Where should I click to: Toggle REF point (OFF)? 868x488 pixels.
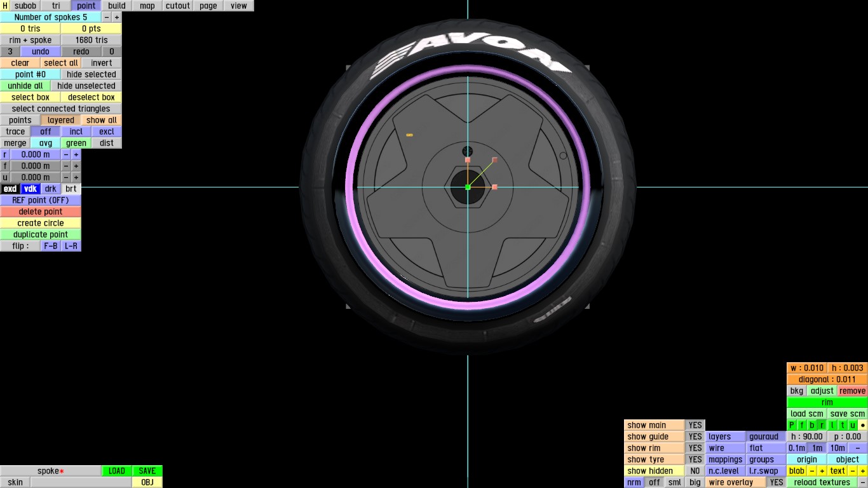click(41, 200)
